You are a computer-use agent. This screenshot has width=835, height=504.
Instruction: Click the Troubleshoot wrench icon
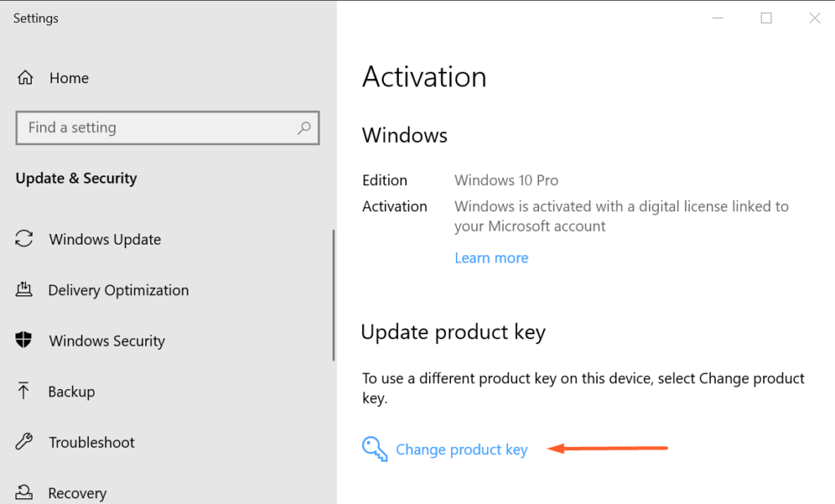pyautogui.click(x=24, y=441)
